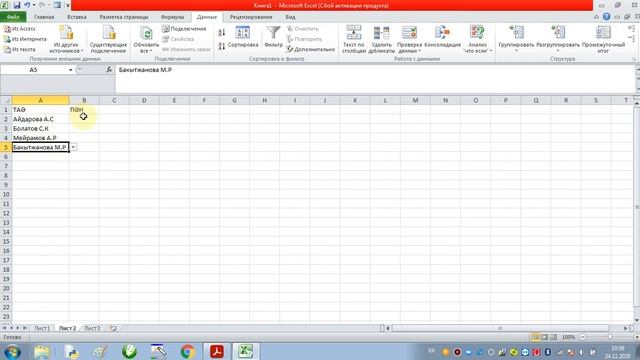
Task: Select cell A3 Болатов С.К
Action: [x=40, y=129]
